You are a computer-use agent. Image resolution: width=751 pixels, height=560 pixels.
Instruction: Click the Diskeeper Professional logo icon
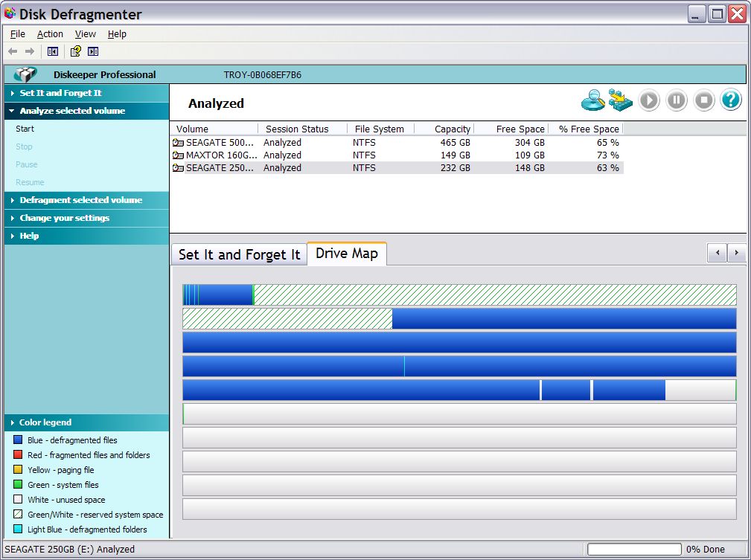(25, 74)
